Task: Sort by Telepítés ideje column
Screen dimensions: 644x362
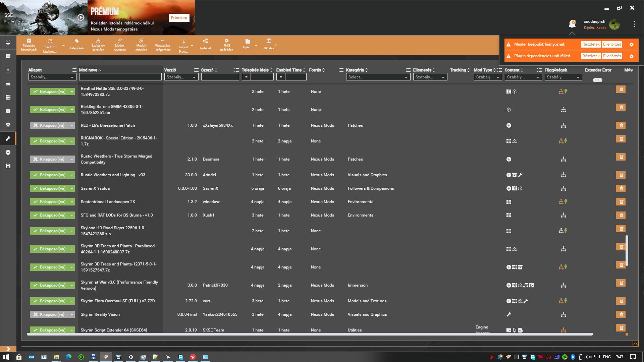Action: tap(257, 70)
